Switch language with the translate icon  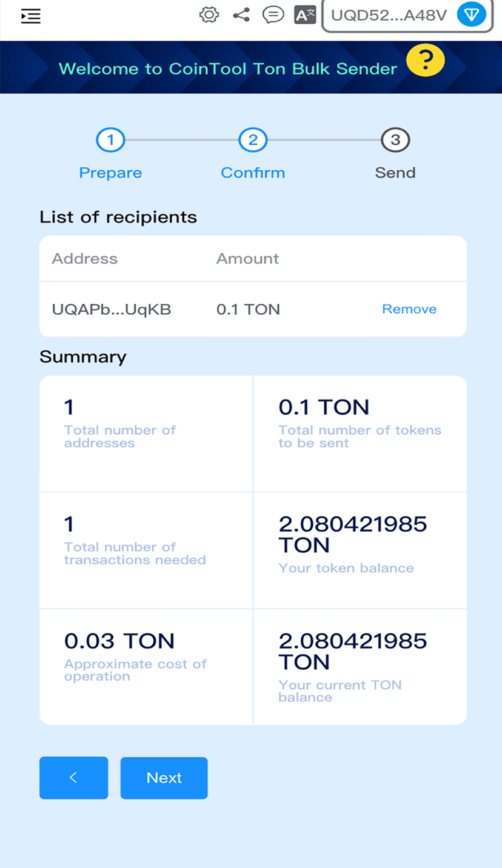[305, 15]
